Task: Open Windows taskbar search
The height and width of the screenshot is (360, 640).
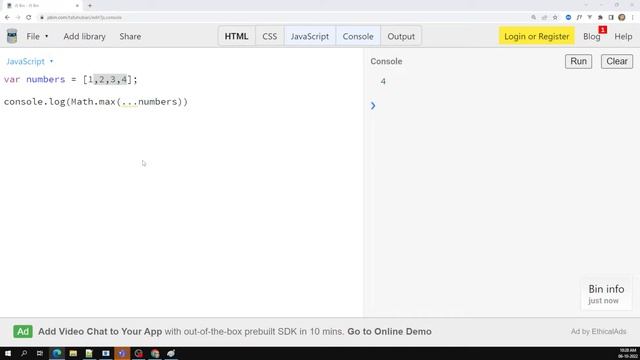Action: point(24,353)
